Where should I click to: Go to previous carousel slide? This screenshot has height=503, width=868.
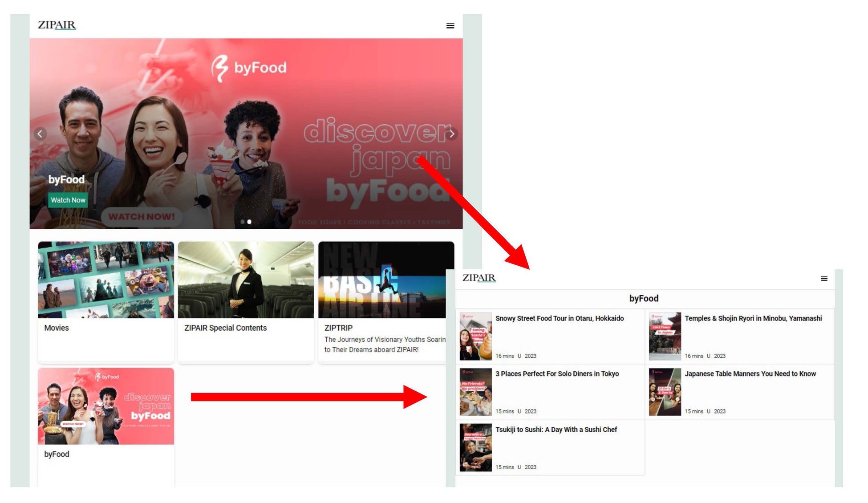click(x=40, y=134)
